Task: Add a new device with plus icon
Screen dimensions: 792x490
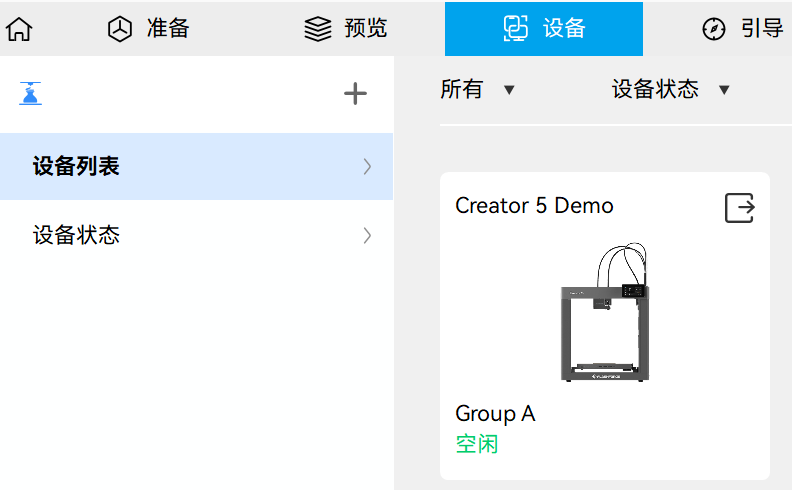Action: [355, 93]
